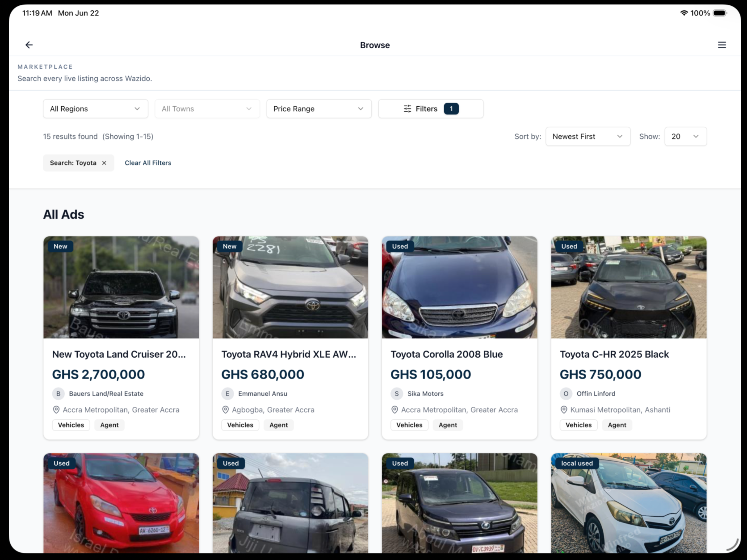This screenshot has width=747, height=560.
Task: Click Vehicles tag on C-HR card
Action: click(578, 425)
